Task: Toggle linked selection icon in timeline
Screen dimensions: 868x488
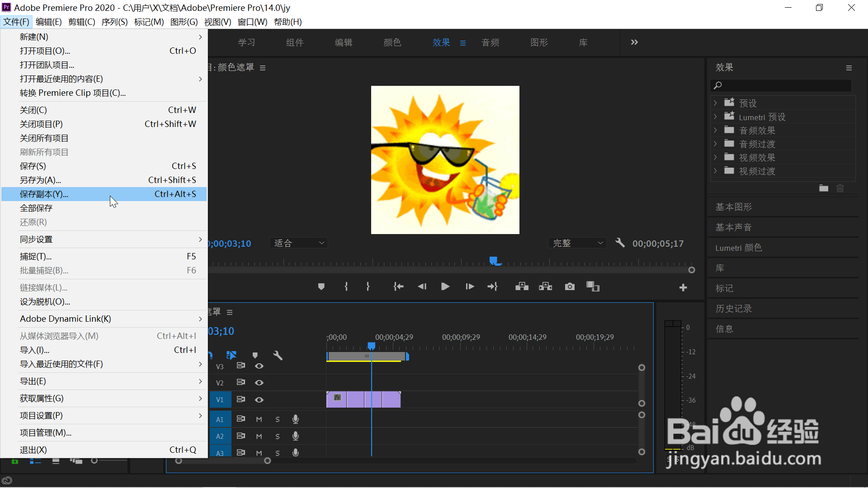Action: coord(231,356)
